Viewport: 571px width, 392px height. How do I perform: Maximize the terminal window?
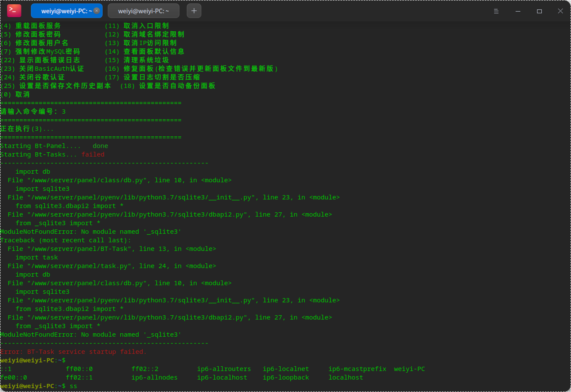(539, 11)
